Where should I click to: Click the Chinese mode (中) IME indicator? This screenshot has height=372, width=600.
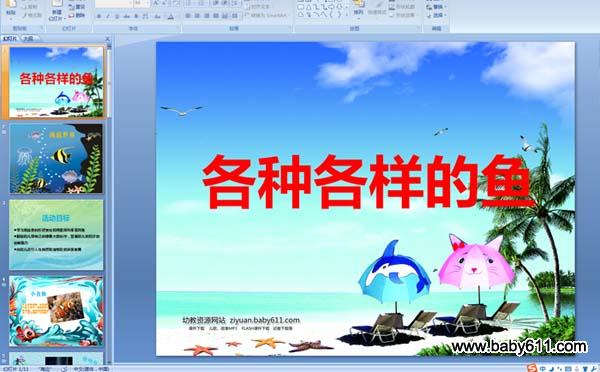click(x=543, y=369)
